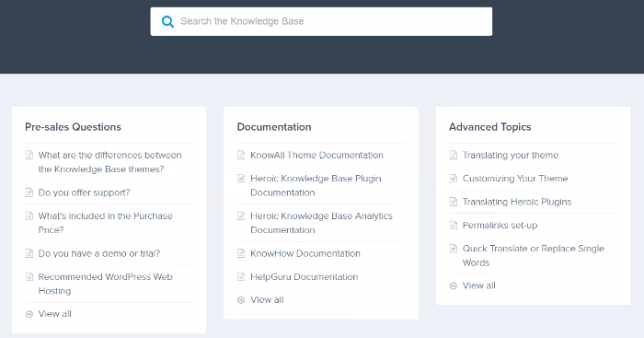644x338 pixels.
Task: Open Translating Heroic Plugins article
Action: click(517, 202)
